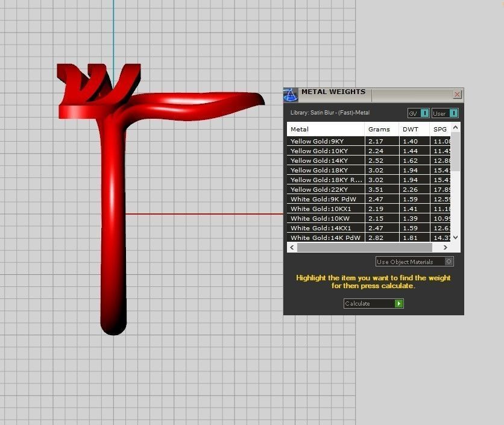The width and height of the screenshot is (504, 425).
Task: Click the 2.17 grams value
Action: (x=376, y=141)
